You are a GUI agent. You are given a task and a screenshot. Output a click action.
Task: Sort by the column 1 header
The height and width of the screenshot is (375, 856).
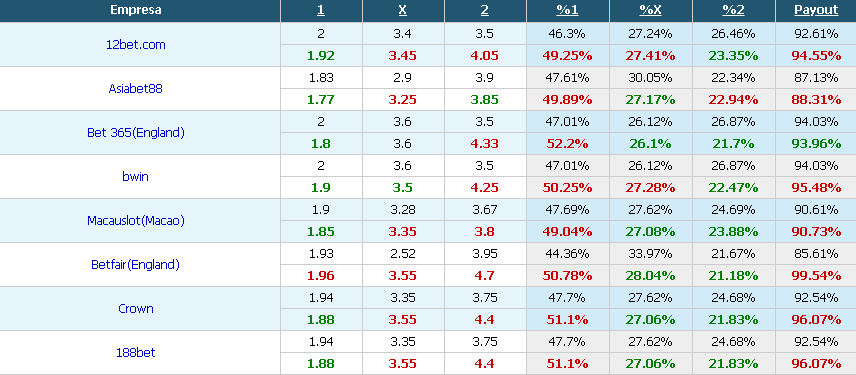[321, 10]
